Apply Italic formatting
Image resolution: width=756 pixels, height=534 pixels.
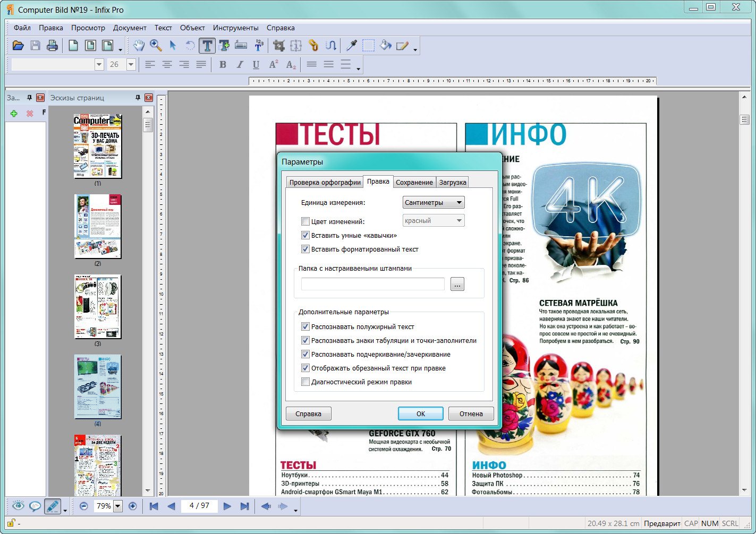(x=240, y=64)
